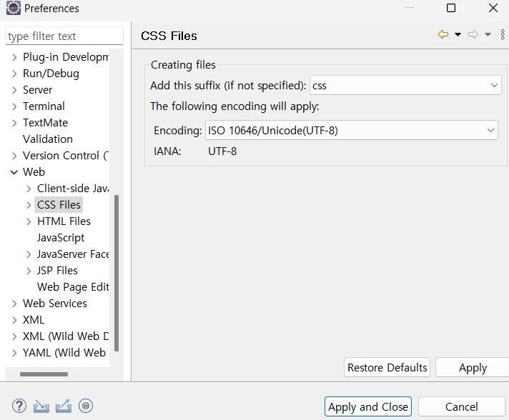Select HTML Files in the tree
509x420 pixels.
pos(64,221)
